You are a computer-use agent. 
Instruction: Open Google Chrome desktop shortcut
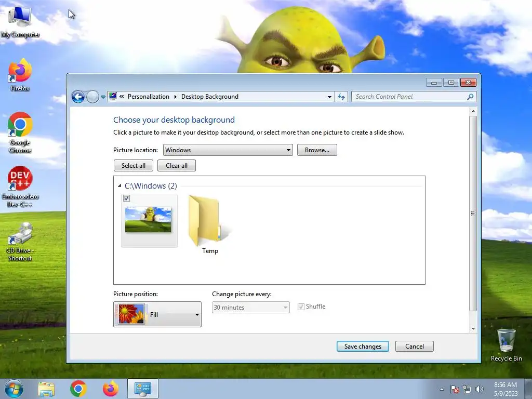(x=20, y=132)
